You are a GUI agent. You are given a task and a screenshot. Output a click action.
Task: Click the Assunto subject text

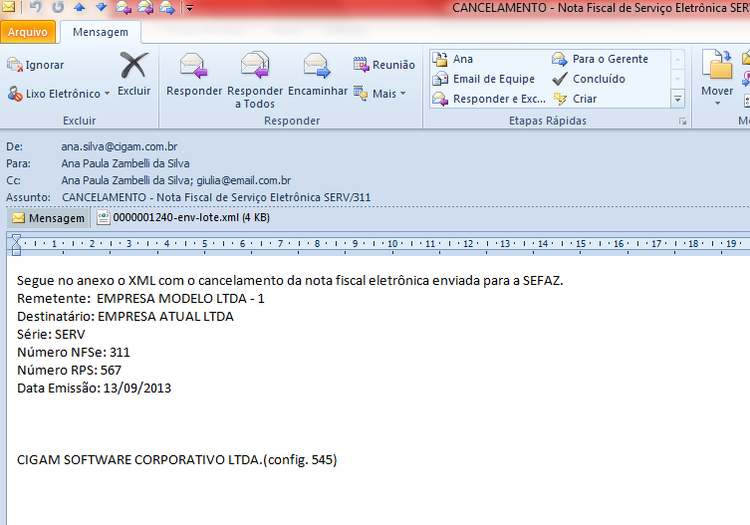216,197
